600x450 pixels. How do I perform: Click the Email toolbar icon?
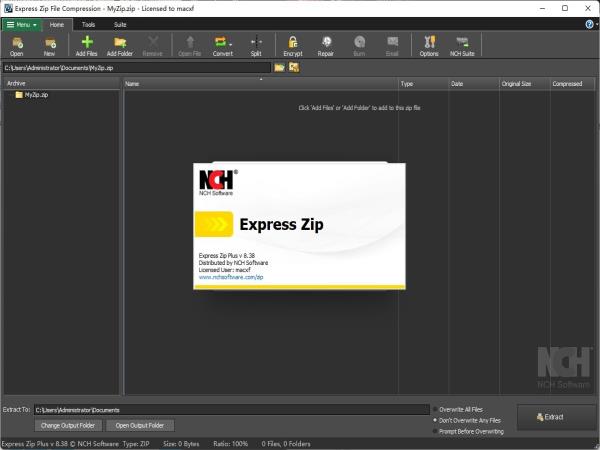point(392,46)
